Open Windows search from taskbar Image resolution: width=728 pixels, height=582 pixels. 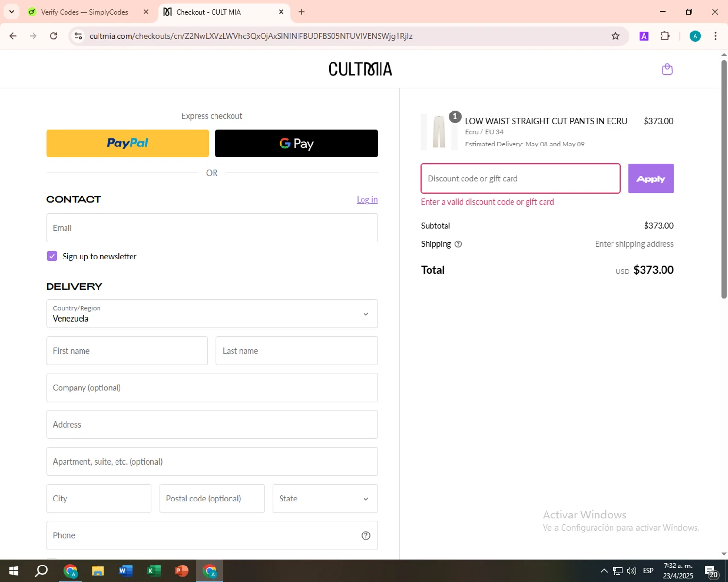coord(41,571)
